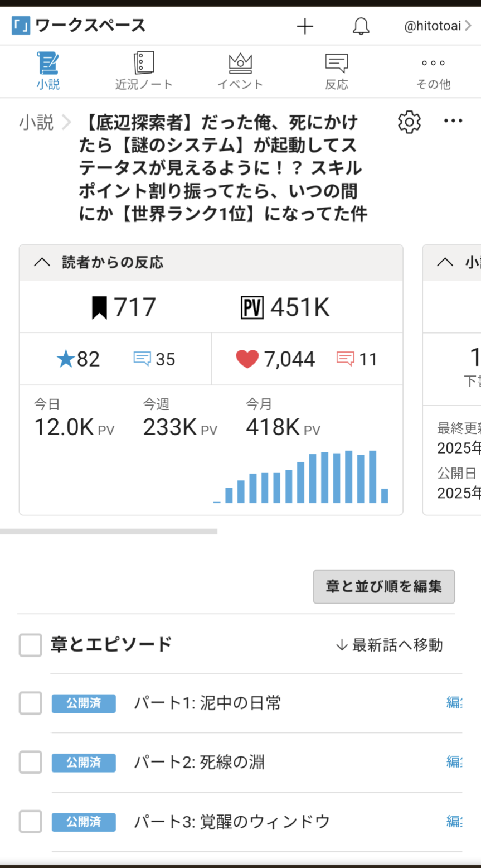
Task: Collapse the 読者からの反応 panel
Action: coord(42,262)
